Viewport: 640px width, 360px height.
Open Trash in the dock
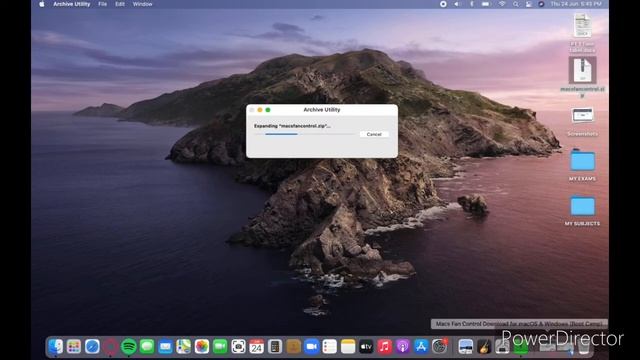[x=584, y=347]
